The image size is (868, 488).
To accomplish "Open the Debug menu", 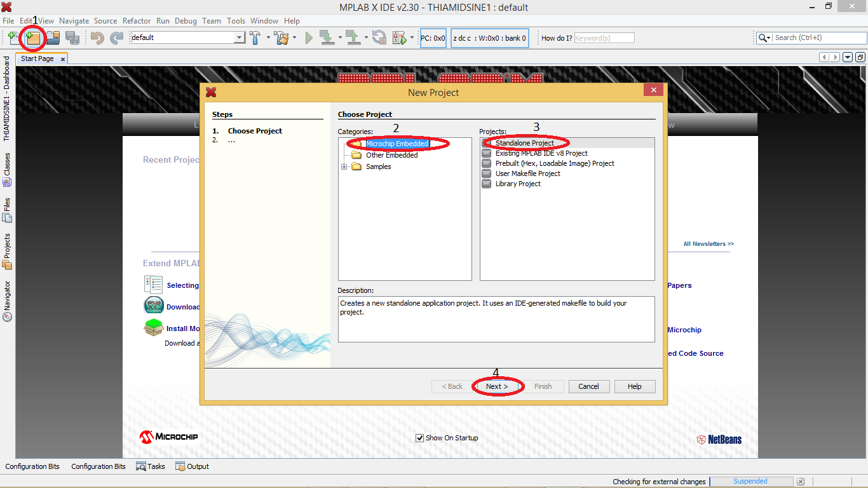I will [x=186, y=21].
